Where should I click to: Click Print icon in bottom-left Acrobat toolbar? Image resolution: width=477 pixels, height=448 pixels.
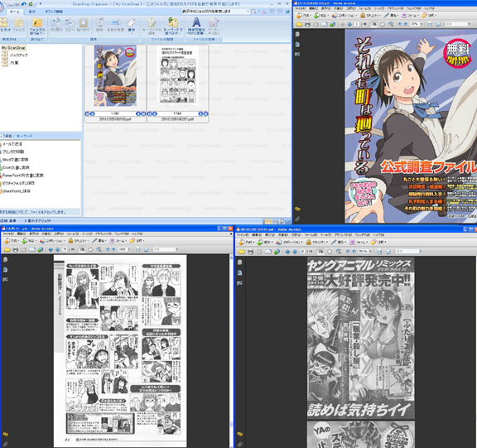click(15, 249)
